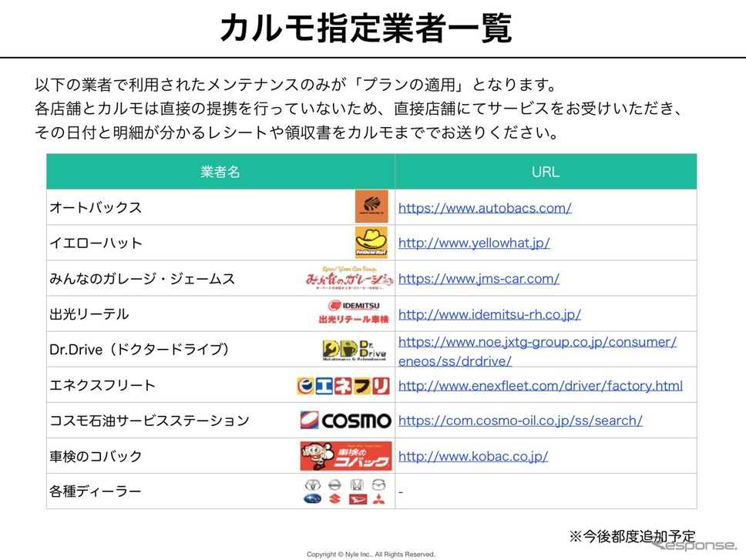Open the com.cosmo-oil.co.jp search link
Image resolution: width=746 pixels, height=560 pixels.
(520, 421)
